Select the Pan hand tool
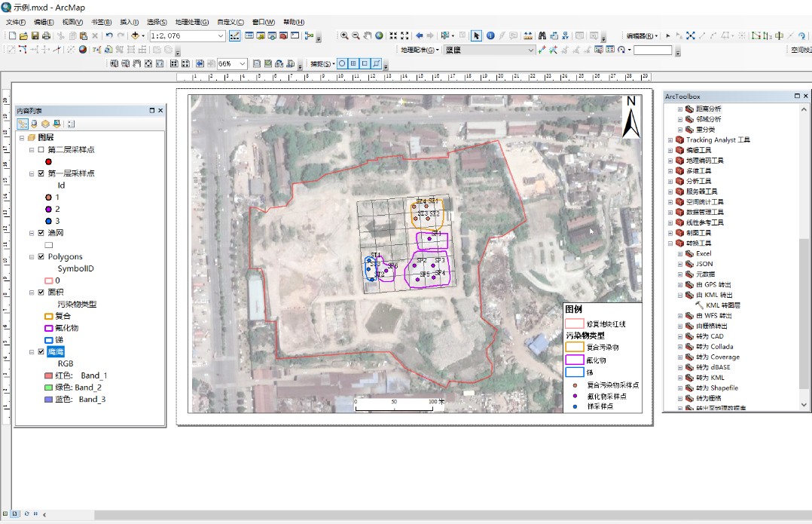Screen dimensions: 812x524 coord(367,35)
